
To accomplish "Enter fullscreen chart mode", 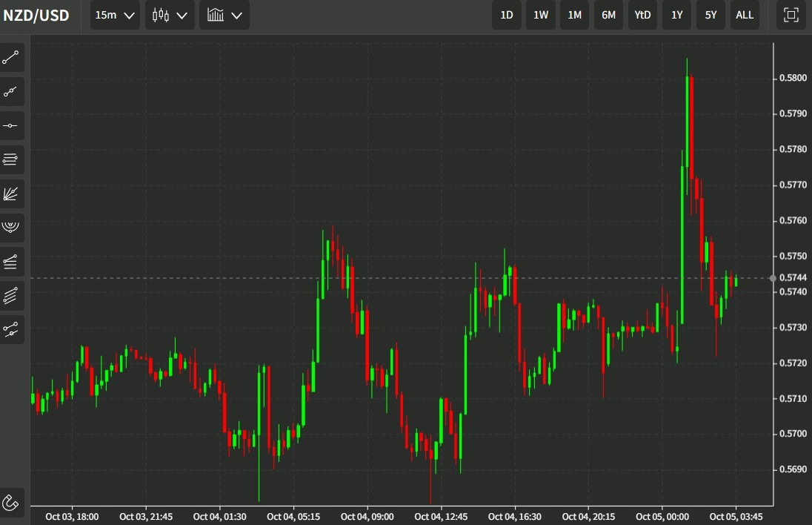I will pos(791,15).
